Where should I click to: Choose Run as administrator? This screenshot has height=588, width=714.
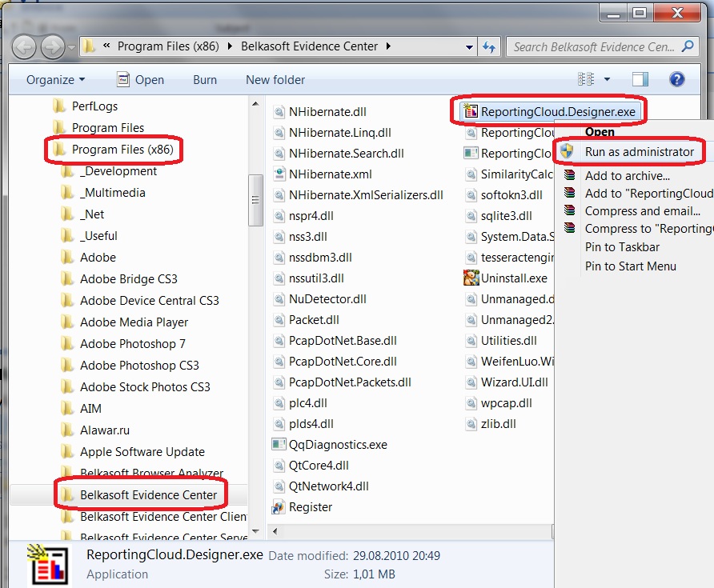640,151
